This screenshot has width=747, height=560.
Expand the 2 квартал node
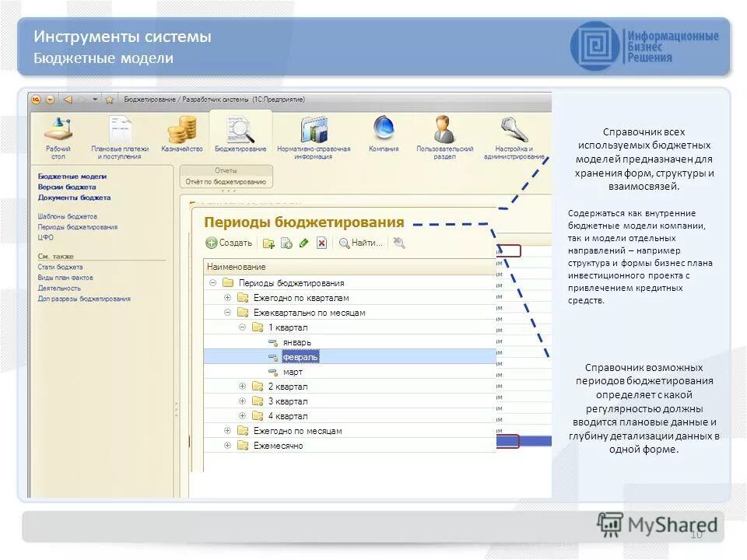tap(243, 387)
